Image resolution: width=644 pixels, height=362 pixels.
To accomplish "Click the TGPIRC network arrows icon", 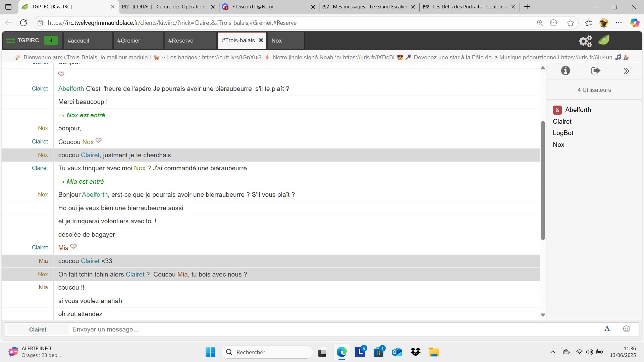I will [x=11, y=41].
